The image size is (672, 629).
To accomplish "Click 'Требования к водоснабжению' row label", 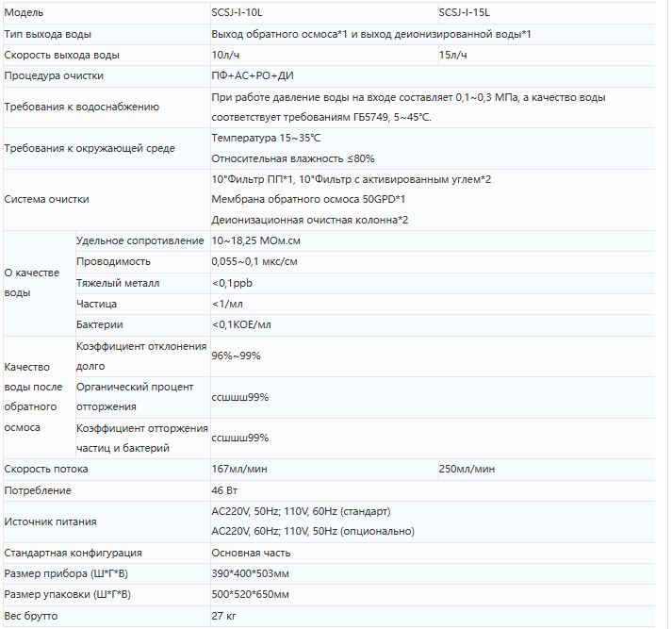I will pyautogui.click(x=82, y=107).
